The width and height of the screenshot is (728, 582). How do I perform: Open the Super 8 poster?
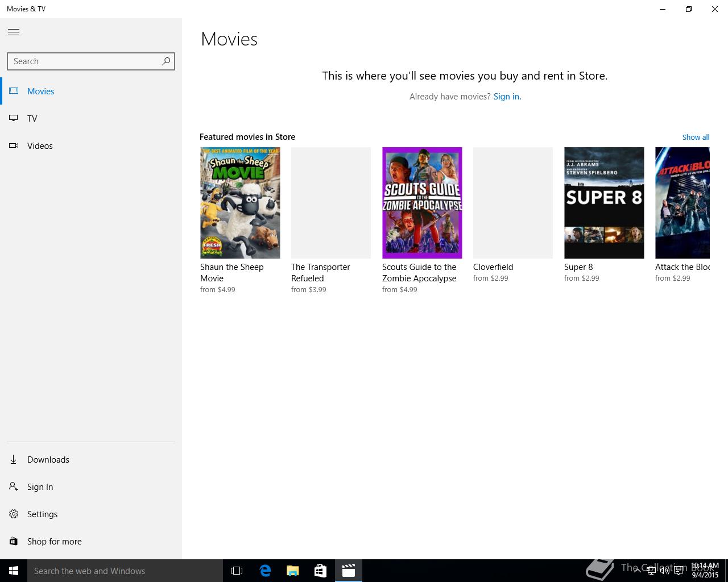click(604, 203)
